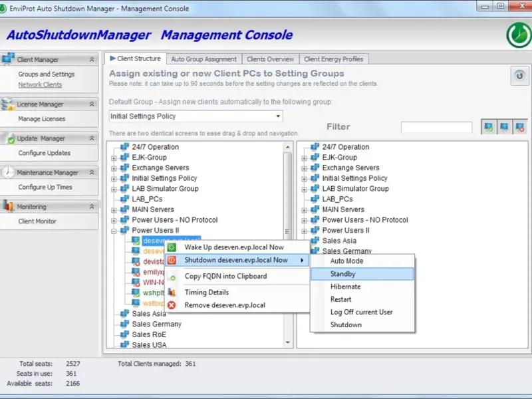
Task: Choose Log Off current User
Action: pos(362,312)
